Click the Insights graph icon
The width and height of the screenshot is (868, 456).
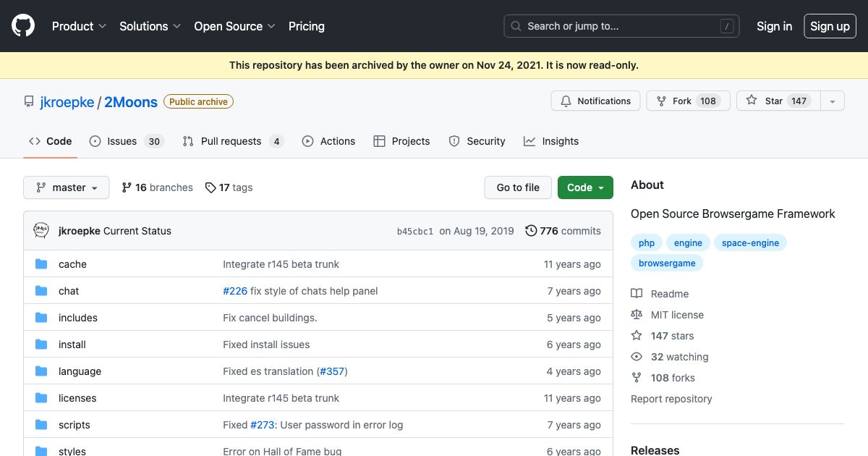(529, 141)
